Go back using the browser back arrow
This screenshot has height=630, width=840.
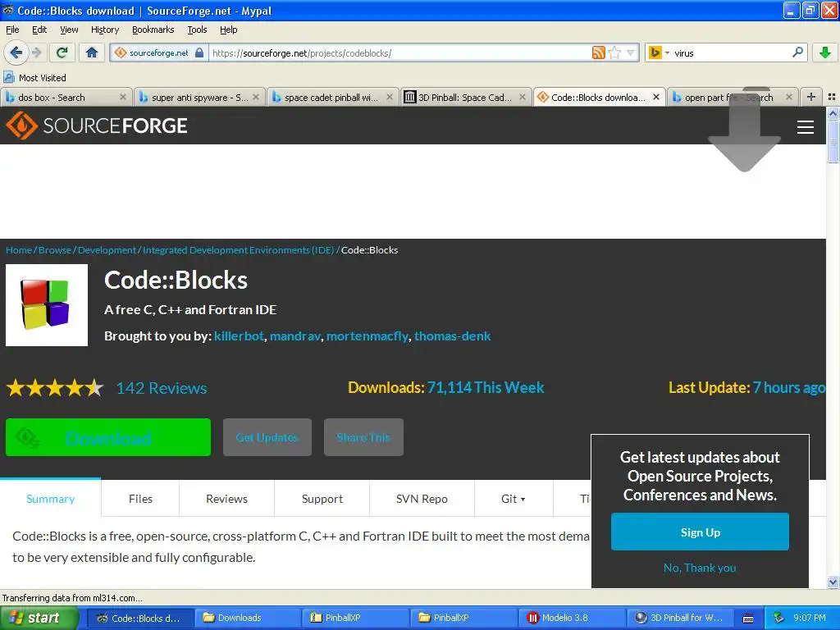point(16,52)
